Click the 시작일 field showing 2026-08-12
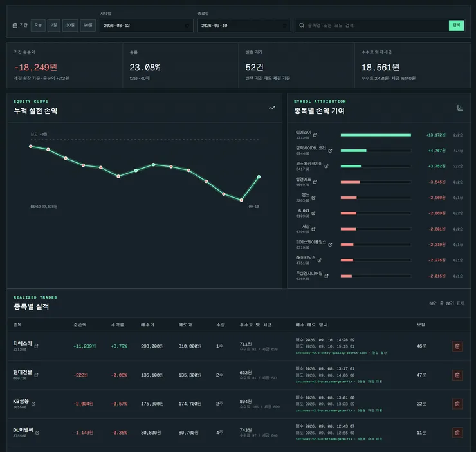The image size is (476, 452). [x=147, y=26]
